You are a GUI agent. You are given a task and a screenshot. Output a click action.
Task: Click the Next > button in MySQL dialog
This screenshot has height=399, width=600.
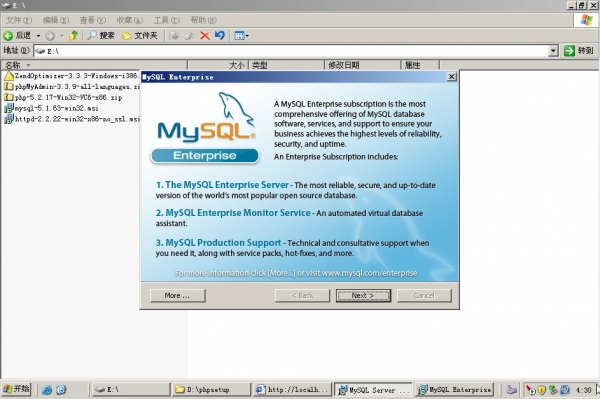click(363, 295)
